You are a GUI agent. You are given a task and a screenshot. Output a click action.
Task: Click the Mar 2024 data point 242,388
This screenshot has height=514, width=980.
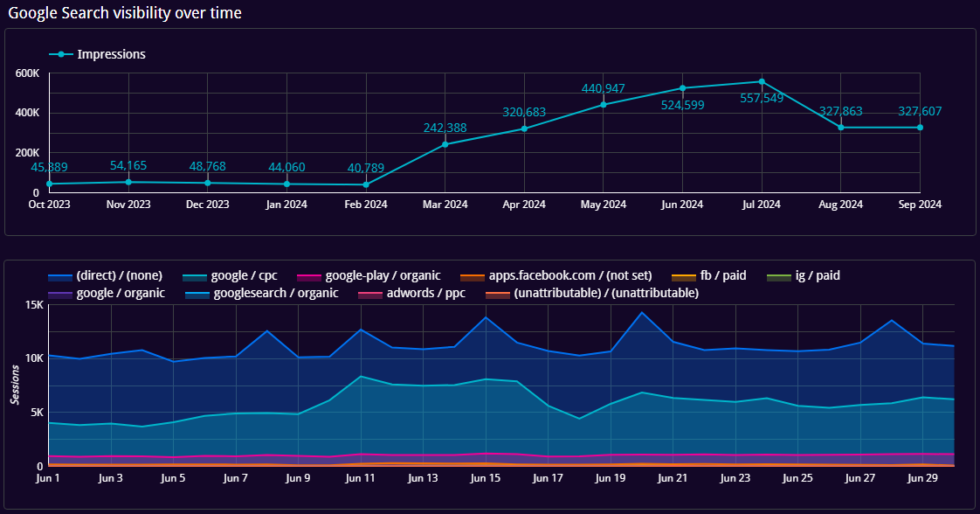[445, 144]
